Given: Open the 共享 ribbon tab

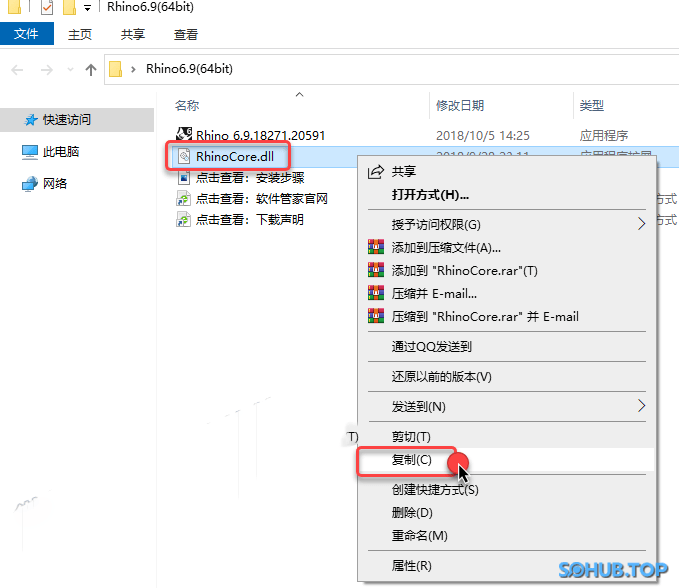Looking at the screenshot, I should [133, 34].
